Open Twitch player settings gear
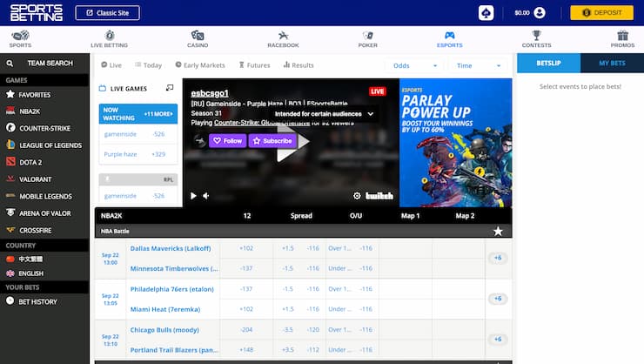 (x=357, y=196)
